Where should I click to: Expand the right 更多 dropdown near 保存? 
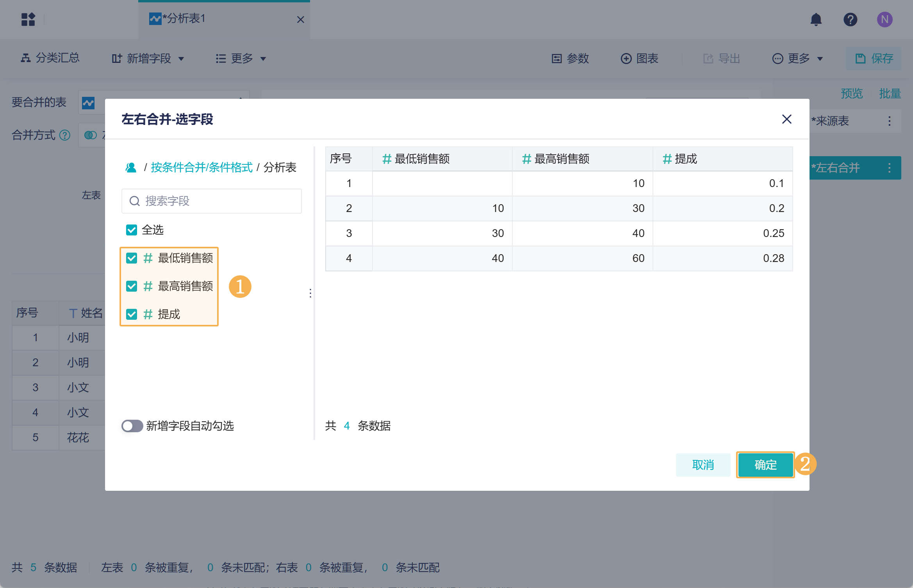coord(798,59)
